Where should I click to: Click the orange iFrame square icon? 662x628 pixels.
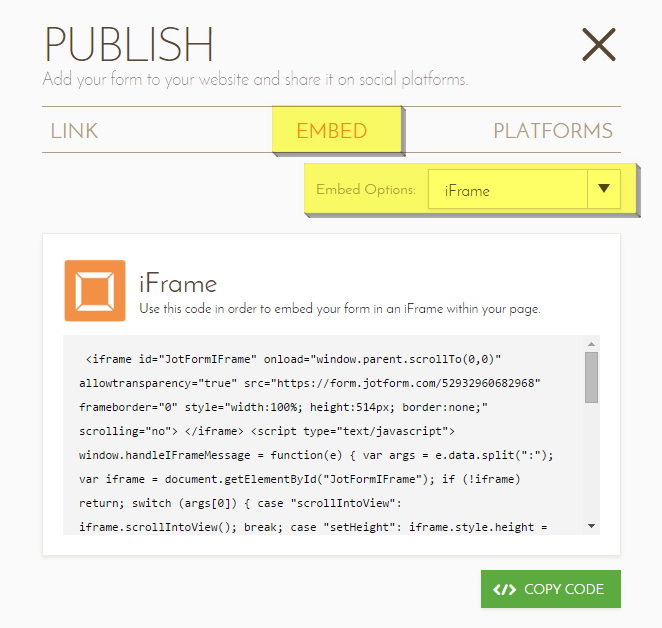click(x=95, y=291)
